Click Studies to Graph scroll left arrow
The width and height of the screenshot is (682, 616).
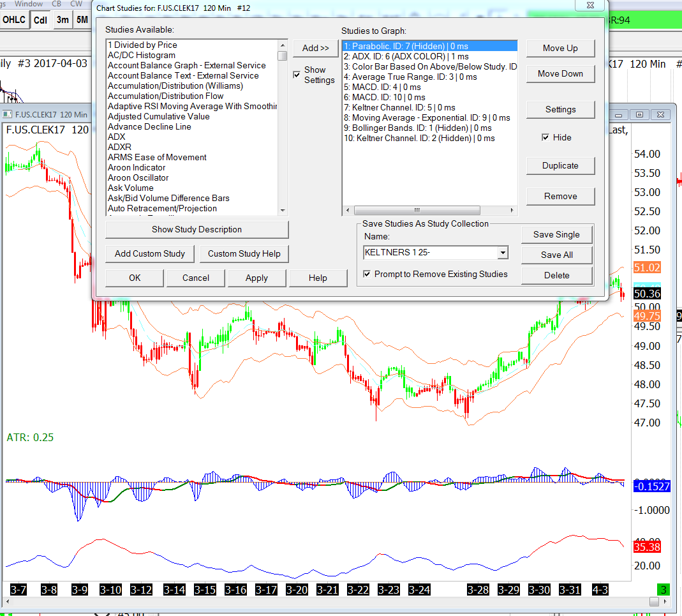pyautogui.click(x=348, y=210)
